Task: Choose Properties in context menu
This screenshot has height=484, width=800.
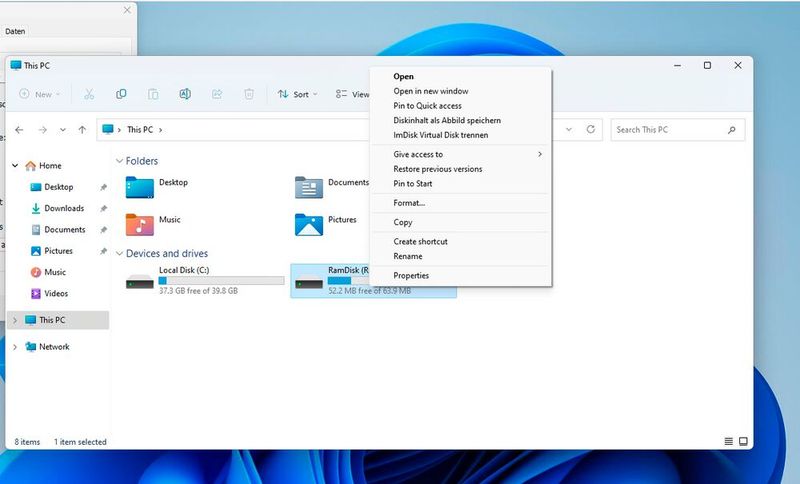Action: pyautogui.click(x=411, y=276)
